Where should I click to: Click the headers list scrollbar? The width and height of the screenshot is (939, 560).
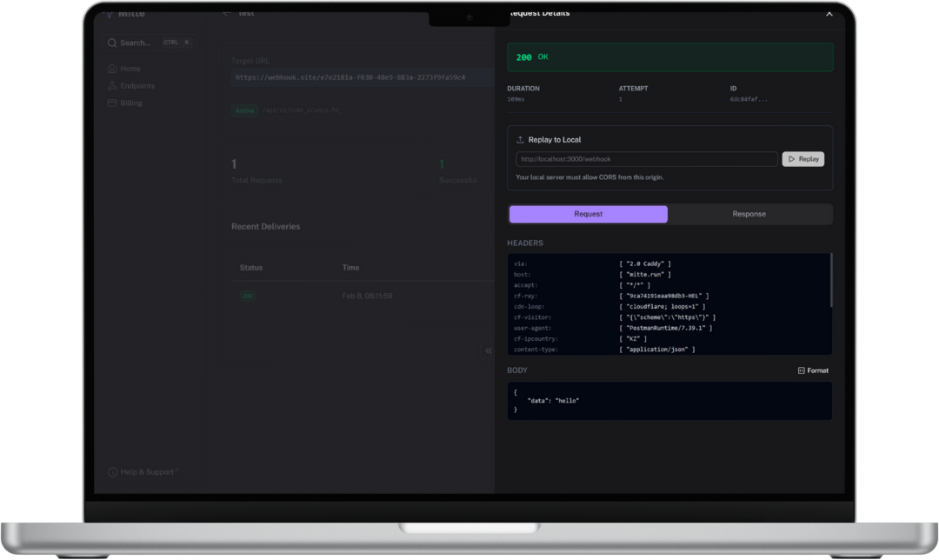pos(830,282)
